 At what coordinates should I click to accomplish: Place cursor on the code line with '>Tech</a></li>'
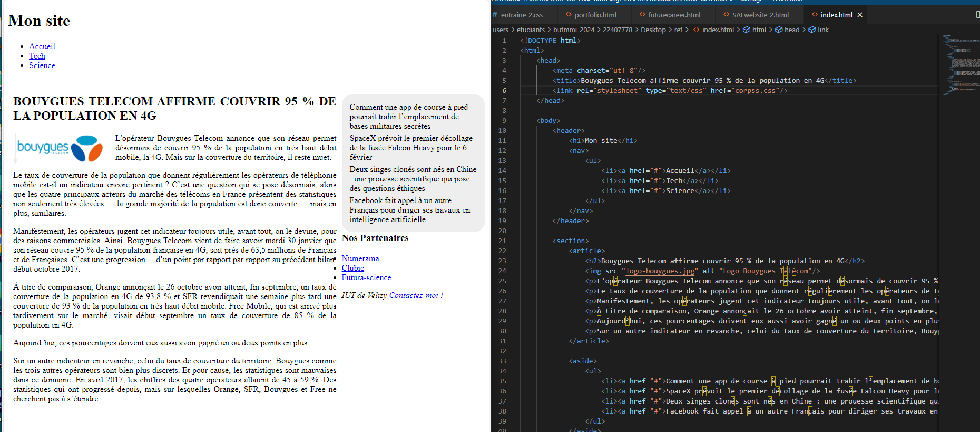coord(660,180)
